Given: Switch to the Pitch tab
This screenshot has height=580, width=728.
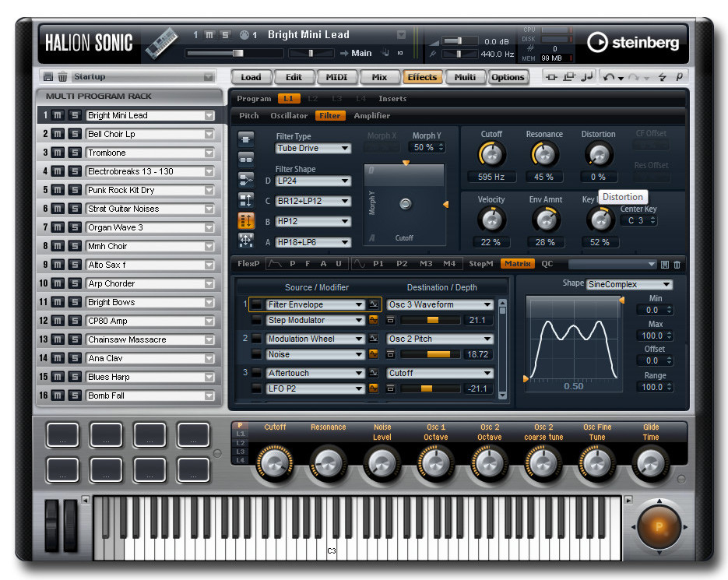Looking at the screenshot, I should click(249, 116).
